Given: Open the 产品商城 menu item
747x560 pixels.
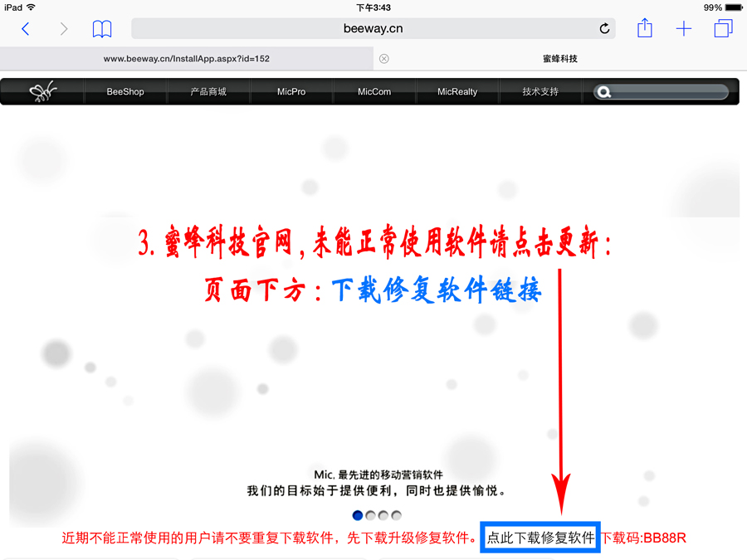Looking at the screenshot, I should 208,91.
